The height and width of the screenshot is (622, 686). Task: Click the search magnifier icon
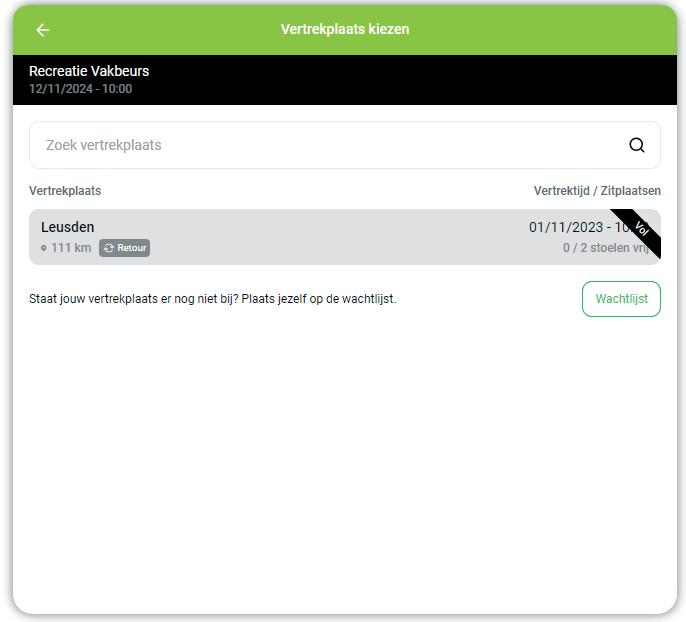pyautogui.click(x=637, y=145)
